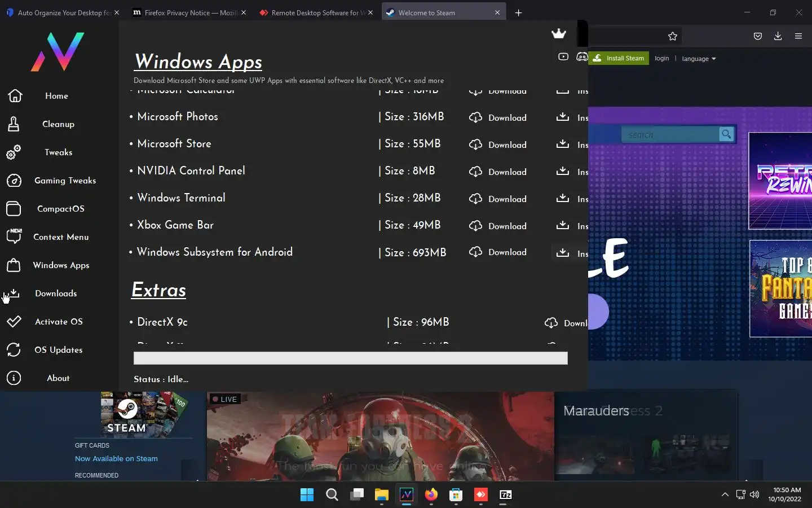Click the app logo in sidebar

tap(58, 52)
